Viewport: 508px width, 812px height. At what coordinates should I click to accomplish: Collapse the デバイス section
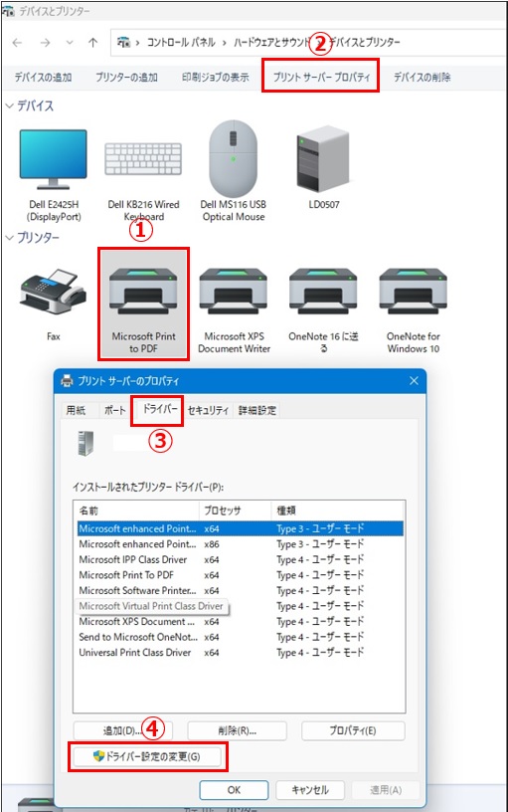coord(9,105)
